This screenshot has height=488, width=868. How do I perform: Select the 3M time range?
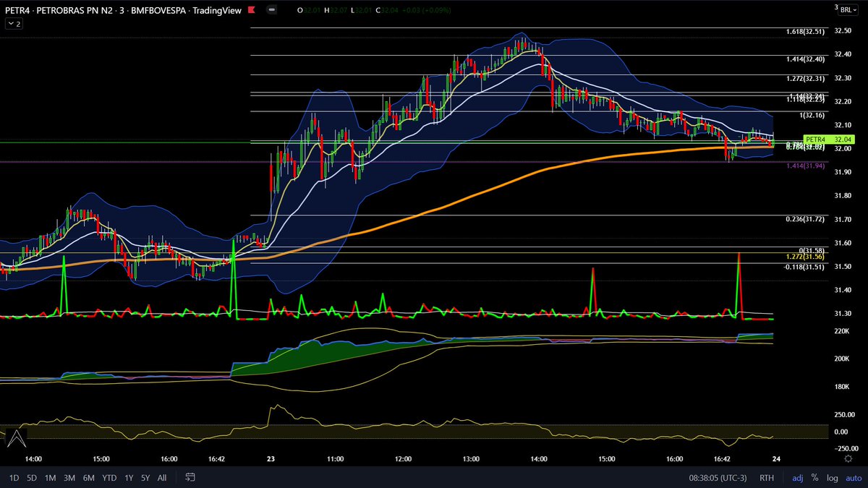(x=69, y=477)
